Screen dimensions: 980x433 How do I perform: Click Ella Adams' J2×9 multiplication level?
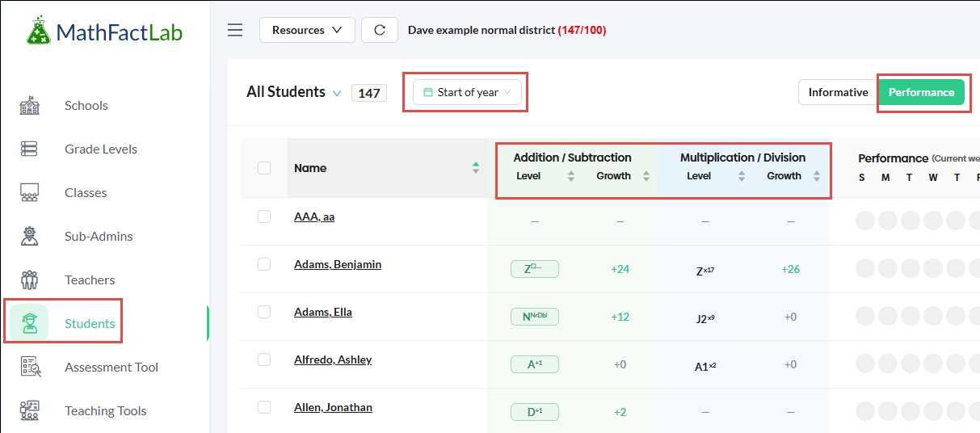point(705,317)
